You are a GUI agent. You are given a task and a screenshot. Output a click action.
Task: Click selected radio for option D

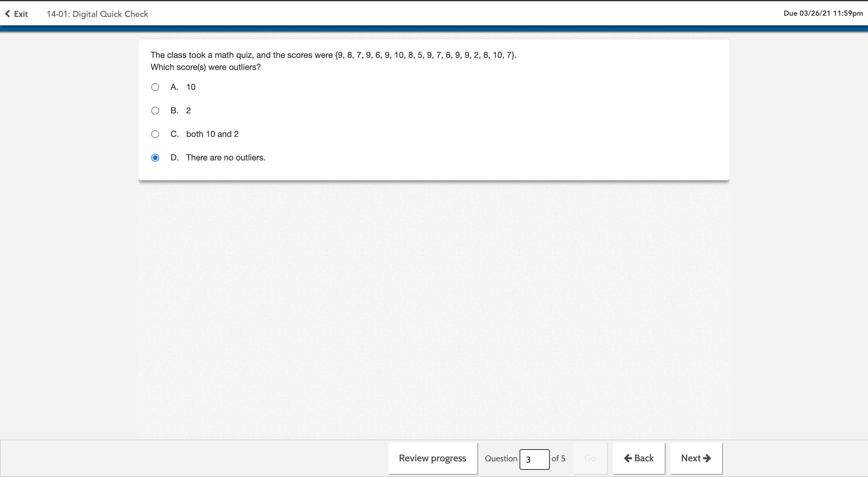pos(155,158)
